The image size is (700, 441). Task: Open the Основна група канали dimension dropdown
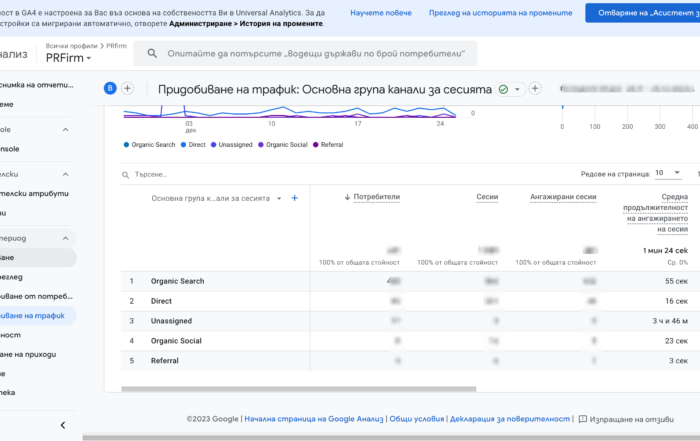[x=279, y=198]
